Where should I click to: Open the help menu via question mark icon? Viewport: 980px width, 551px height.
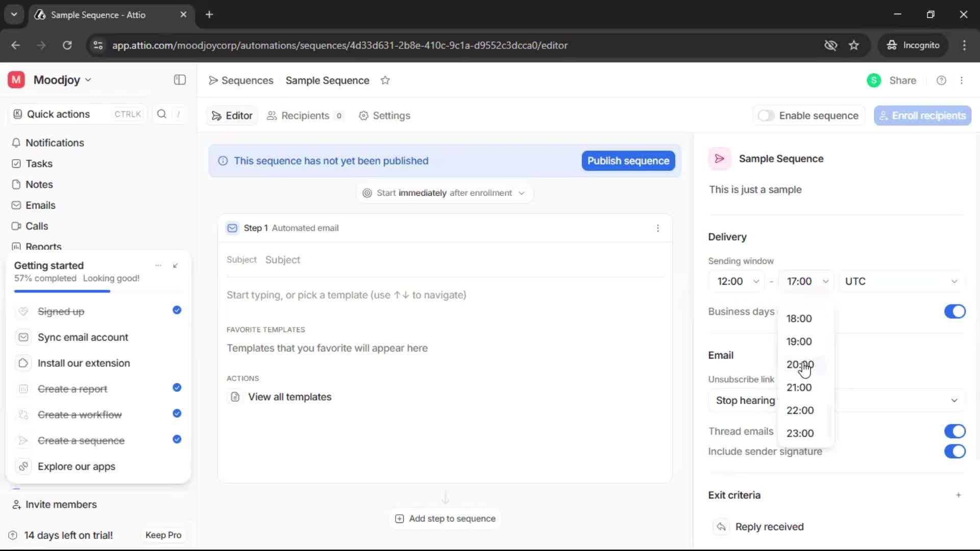[x=941, y=80]
